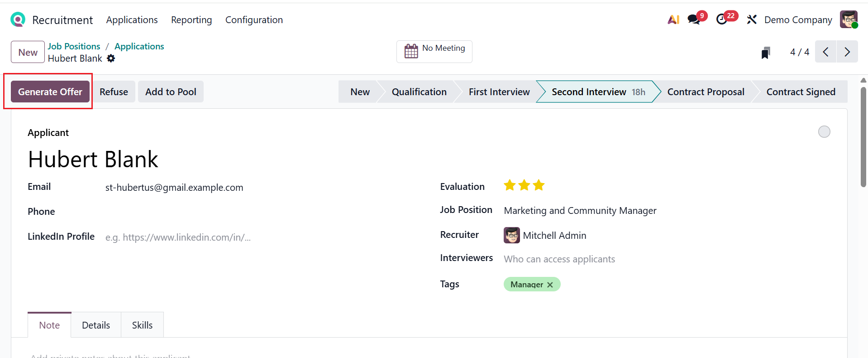Switch to the Details tab
Viewport: 868px width, 358px height.
click(x=96, y=325)
